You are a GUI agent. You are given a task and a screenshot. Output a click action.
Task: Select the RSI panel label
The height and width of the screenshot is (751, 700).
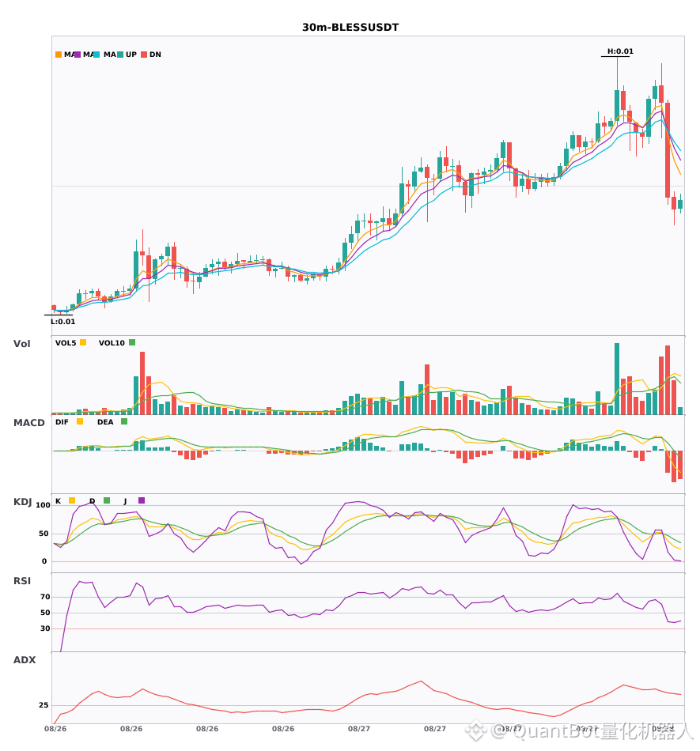click(22, 581)
